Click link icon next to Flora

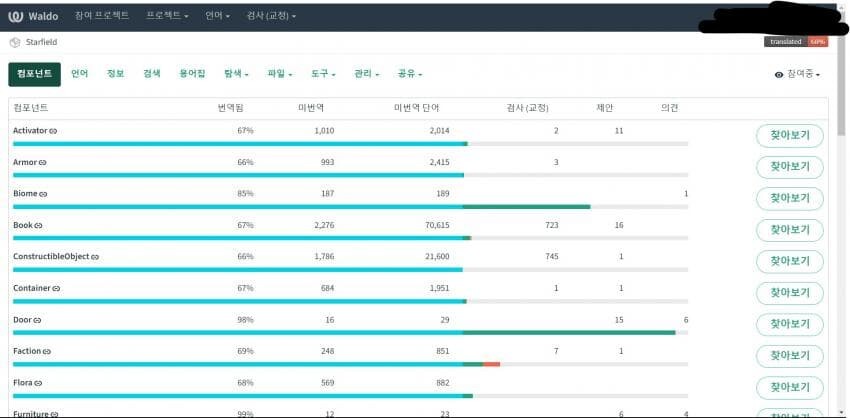point(38,383)
